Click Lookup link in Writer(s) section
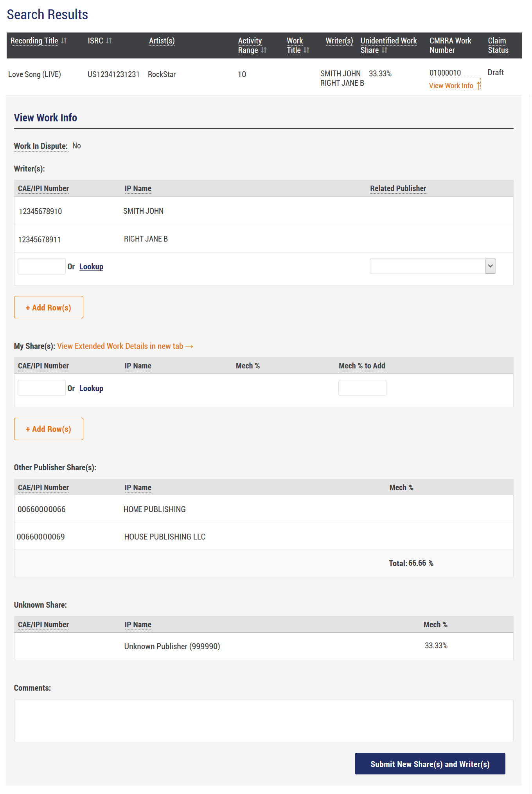 91,267
